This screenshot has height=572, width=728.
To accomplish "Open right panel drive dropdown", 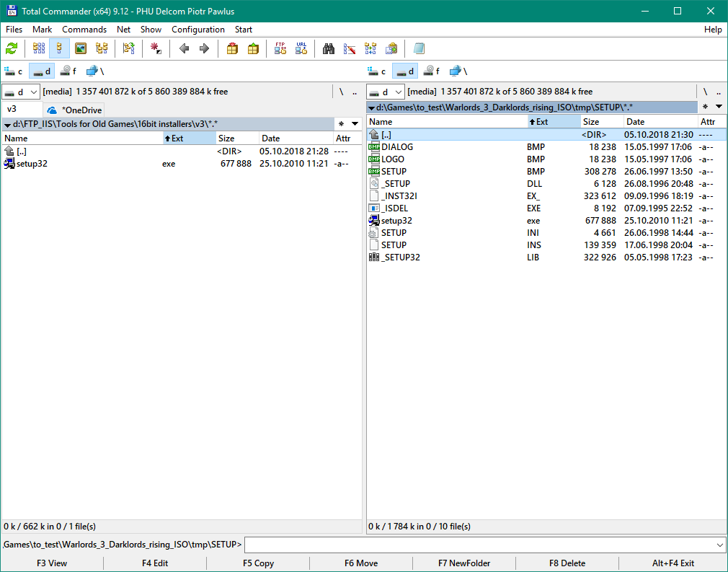I will pos(386,92).
